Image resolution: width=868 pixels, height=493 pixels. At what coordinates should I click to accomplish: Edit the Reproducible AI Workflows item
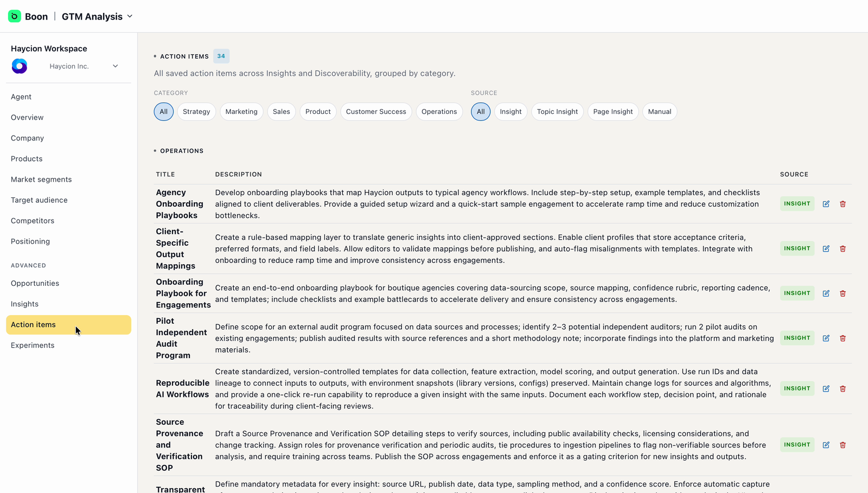(x=826, y=388)
